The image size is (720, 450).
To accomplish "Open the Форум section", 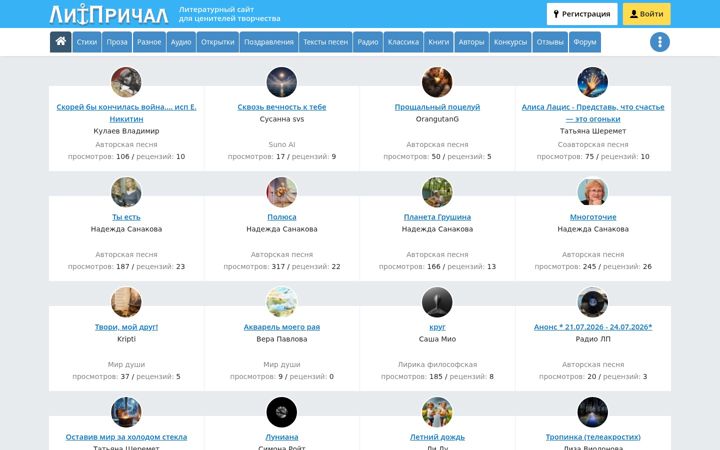I will (x=585, y=42).
